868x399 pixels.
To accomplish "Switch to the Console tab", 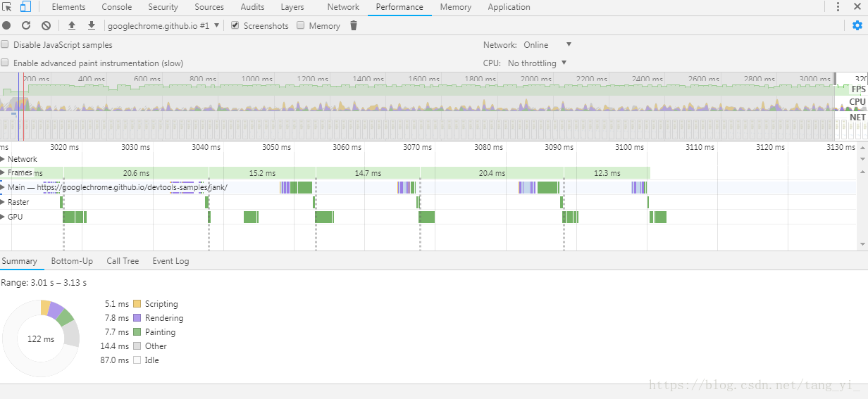I will coord(117,7).
